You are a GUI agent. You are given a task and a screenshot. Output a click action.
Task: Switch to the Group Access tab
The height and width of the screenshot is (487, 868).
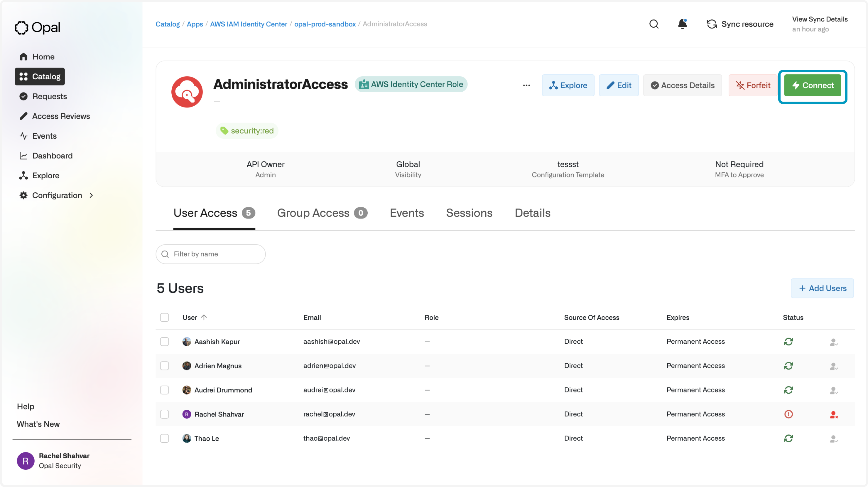(322, 213)
